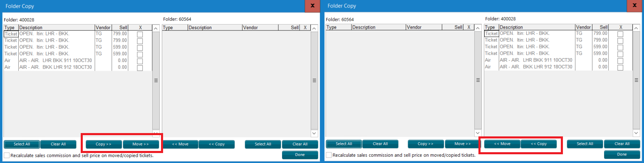Check the topmost 799.00 ticket row in right window
Screen dimensions: 644x163
click(620, 34)
